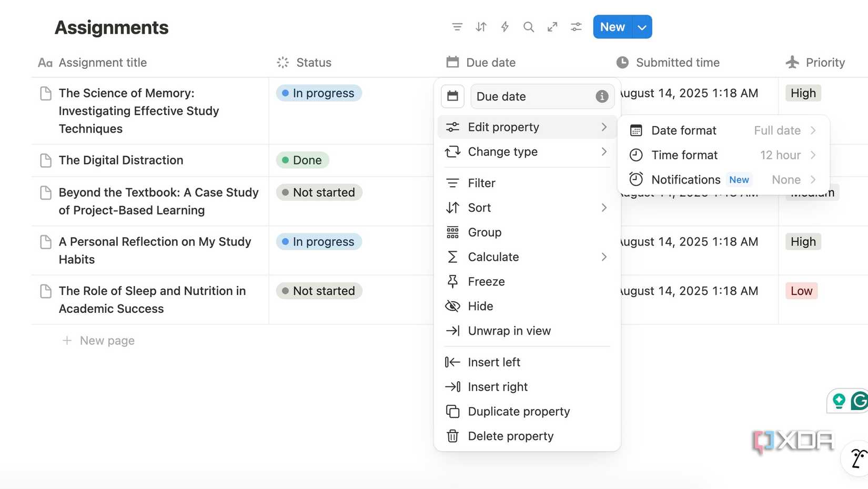
Task: Add a row with New page
Action: [x=107, y=341]
